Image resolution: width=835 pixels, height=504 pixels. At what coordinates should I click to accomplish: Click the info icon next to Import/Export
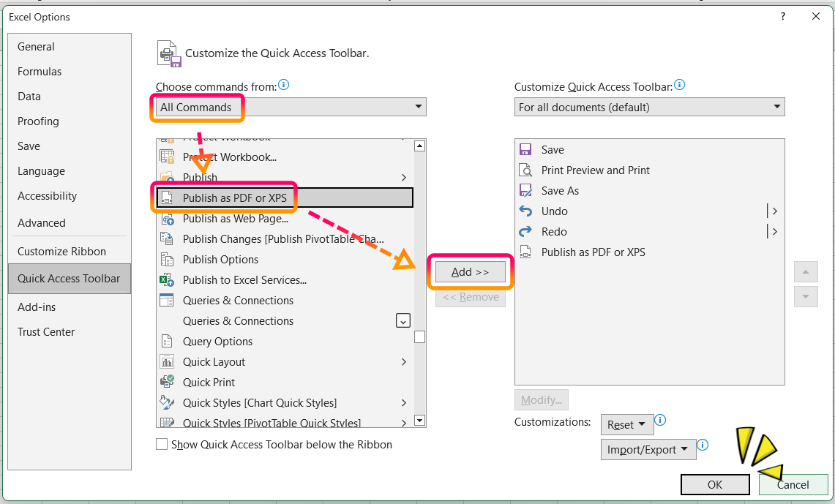(x=703, y=445)
